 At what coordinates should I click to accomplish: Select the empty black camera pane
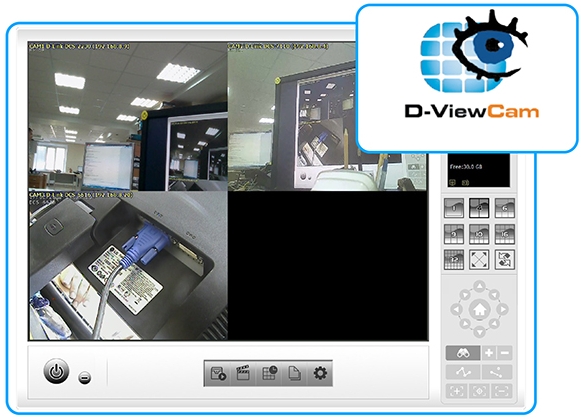(x=328, y=265)
